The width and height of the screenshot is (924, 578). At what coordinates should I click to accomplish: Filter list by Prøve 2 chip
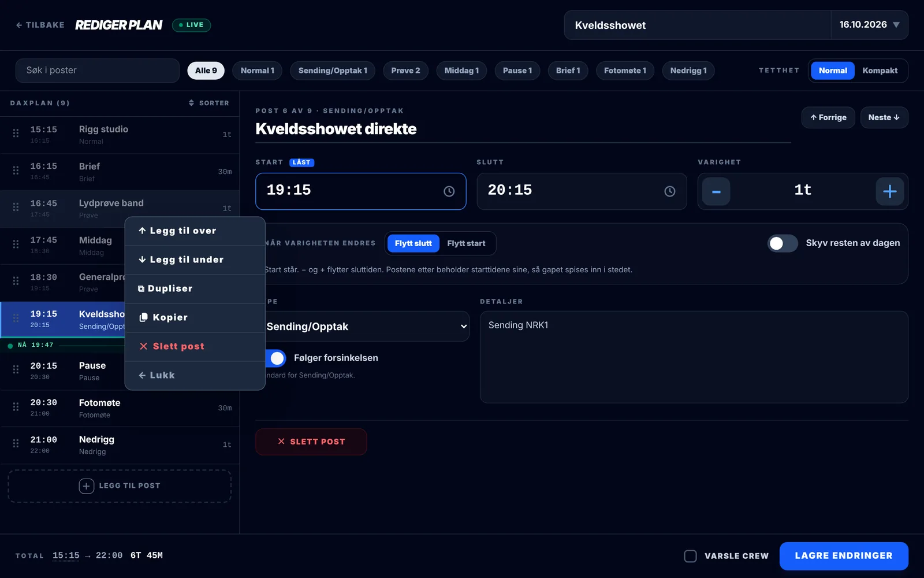tap(405, 71)
